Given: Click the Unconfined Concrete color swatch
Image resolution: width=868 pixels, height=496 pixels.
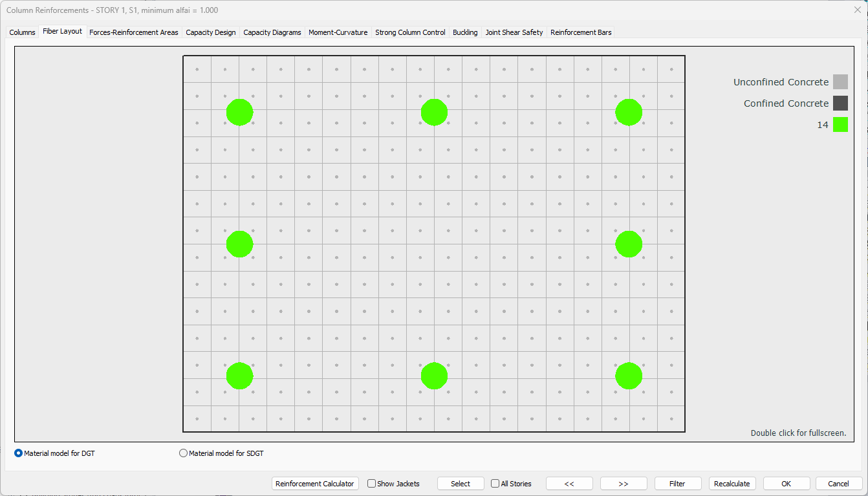Looking at the screenshot, I should (839, 81).
